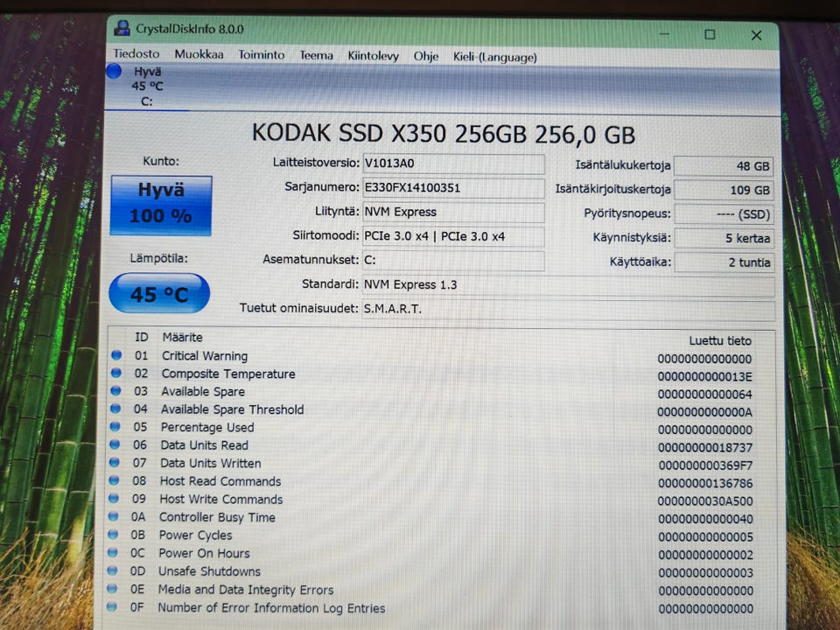Click the status dot for Unsafe Shutdowns
840x630 pixels.
(111, 570)
